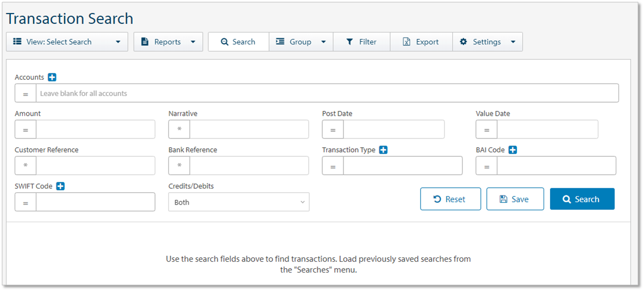
Task: Click the Reset button
Action: 450,199
